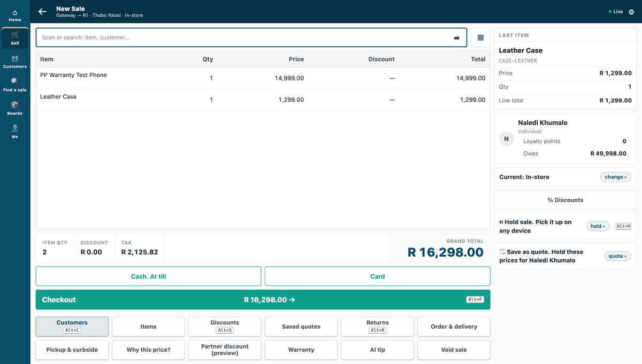Go to Home in the sidebar
642x364 pixels.
tap(15, 15)
